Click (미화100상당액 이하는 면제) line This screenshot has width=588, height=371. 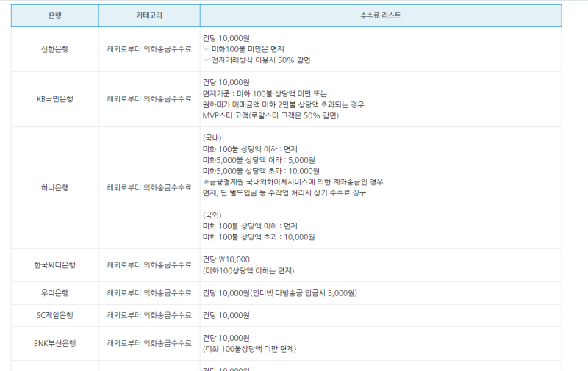click(248, 270)
